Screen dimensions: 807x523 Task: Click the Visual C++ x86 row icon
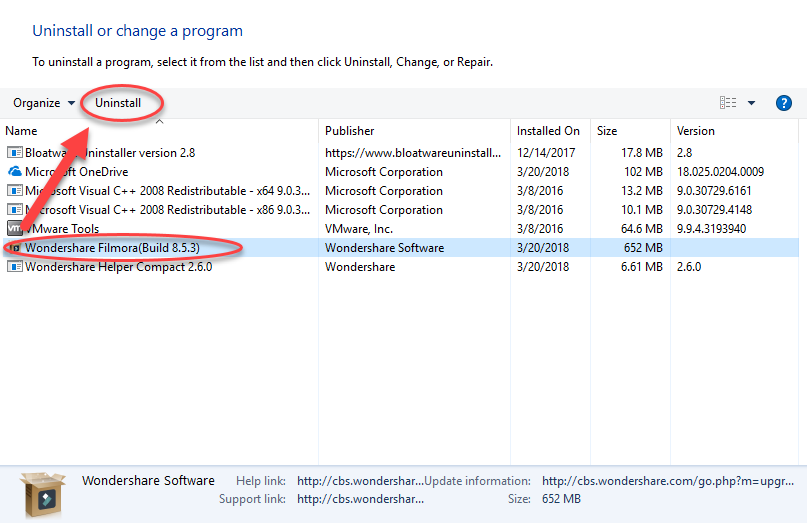coord(14,210)
